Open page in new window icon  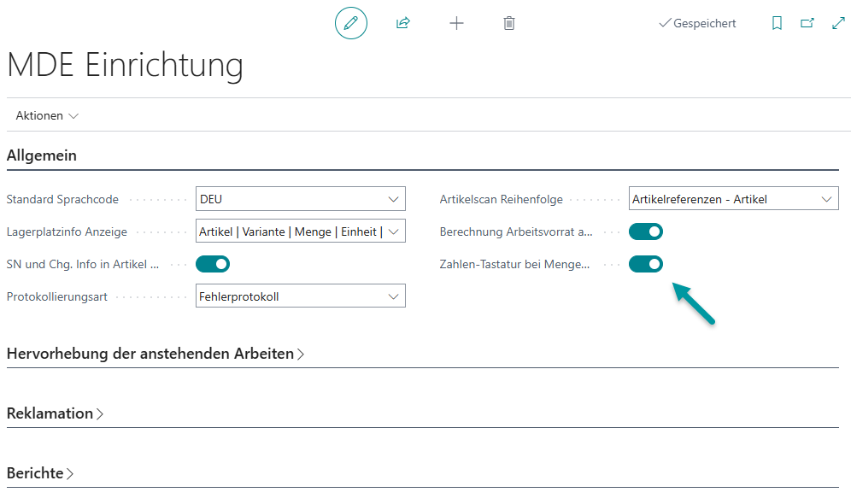pos(807,23)
